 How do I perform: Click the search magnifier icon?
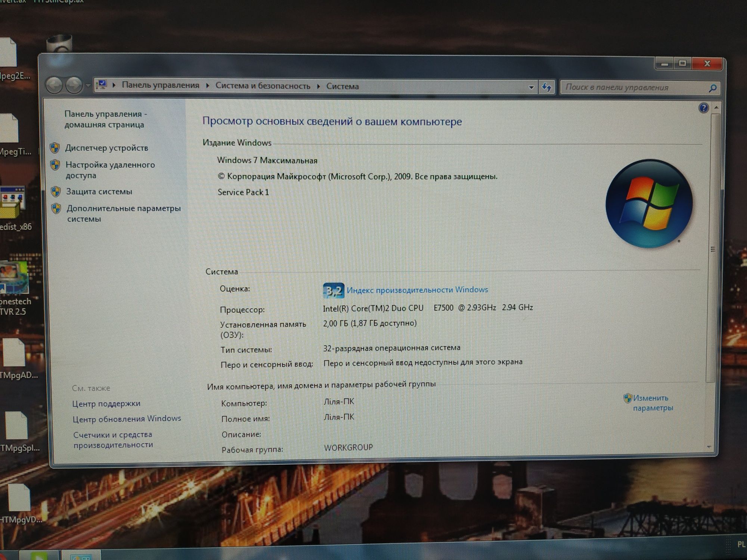coord(713,88)
